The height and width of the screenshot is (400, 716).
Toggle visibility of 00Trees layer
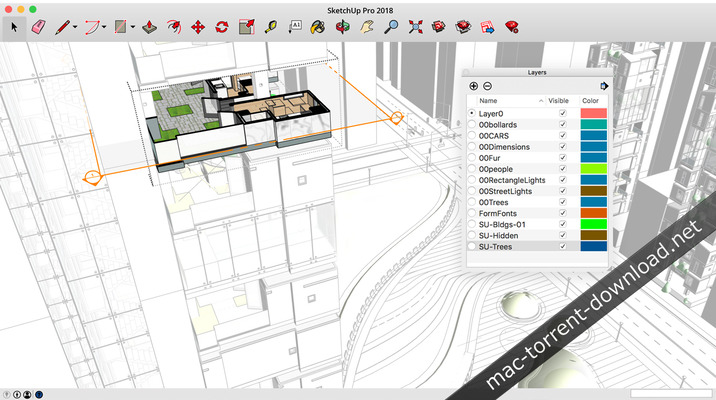click(x=562, y=202)
